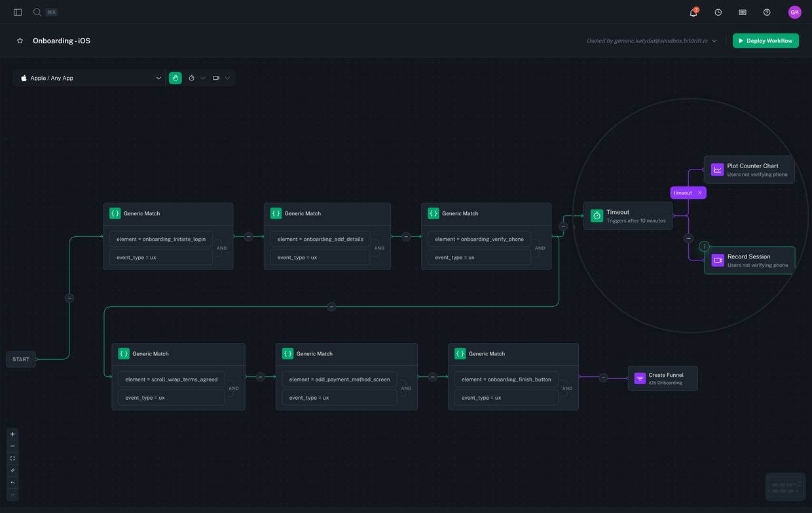Click the search magnifier in the top bar
Screen dimensions: 812x513
point(37,12)
